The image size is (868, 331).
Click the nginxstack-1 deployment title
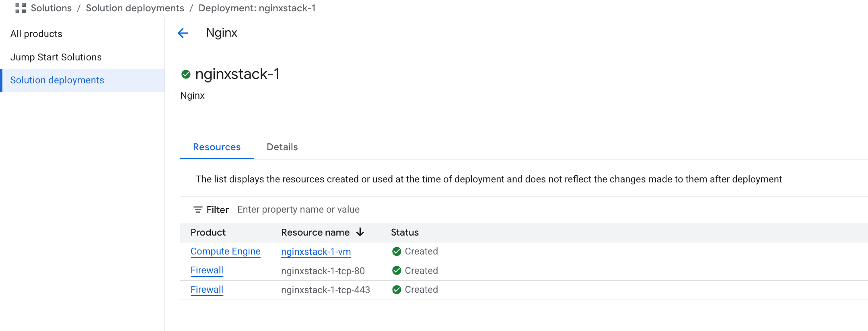point(237,74)
